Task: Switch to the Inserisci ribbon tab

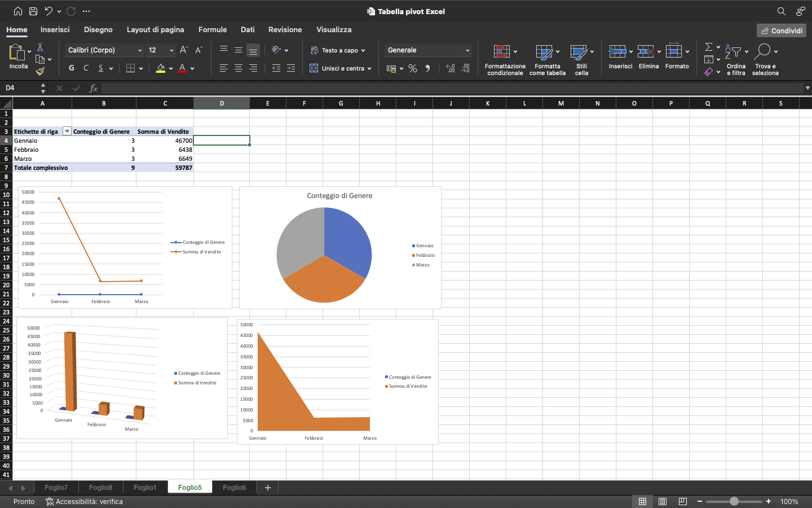Action: coord(55,29)
